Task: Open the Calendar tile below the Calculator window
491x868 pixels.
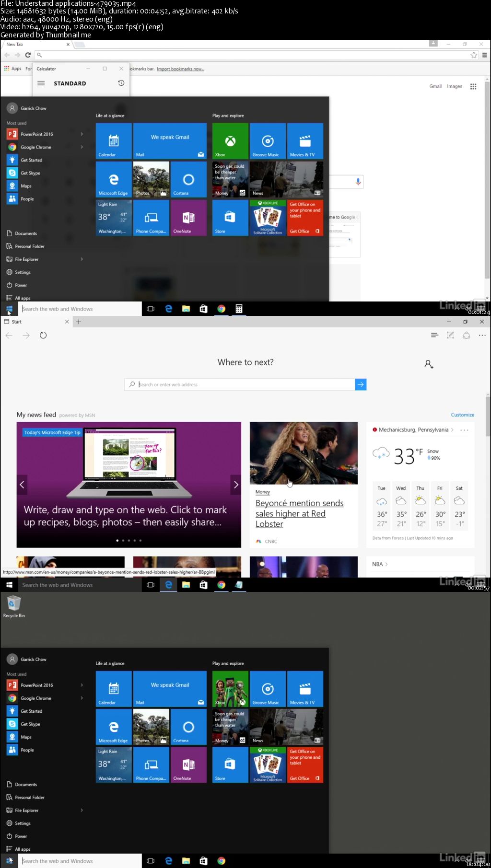Action: click(x=114, y=141)
